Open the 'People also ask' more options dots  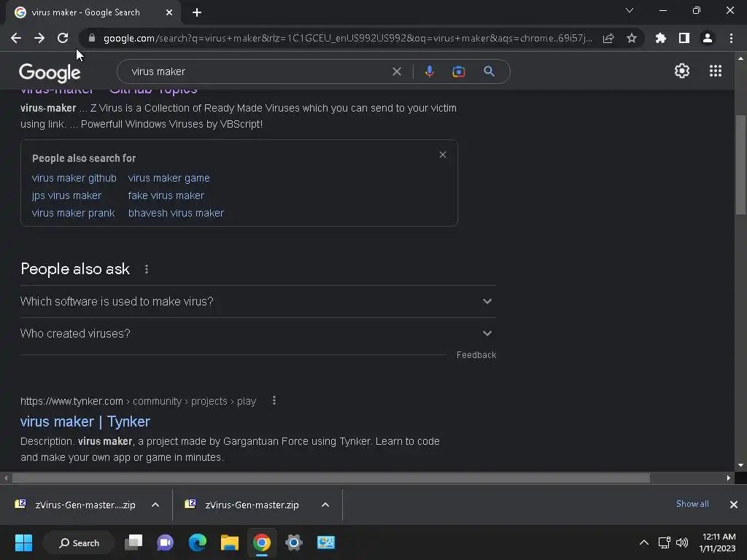146,269
